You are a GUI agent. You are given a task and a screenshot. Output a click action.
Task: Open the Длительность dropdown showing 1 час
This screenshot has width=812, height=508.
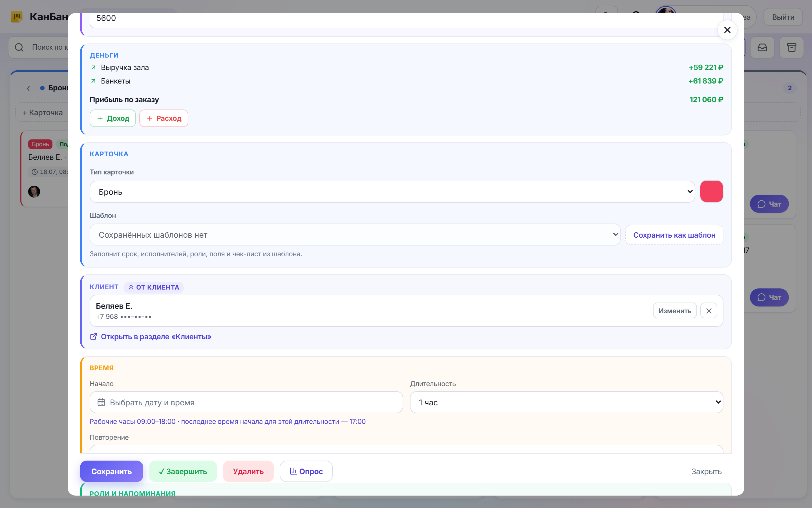click(566, 402)
